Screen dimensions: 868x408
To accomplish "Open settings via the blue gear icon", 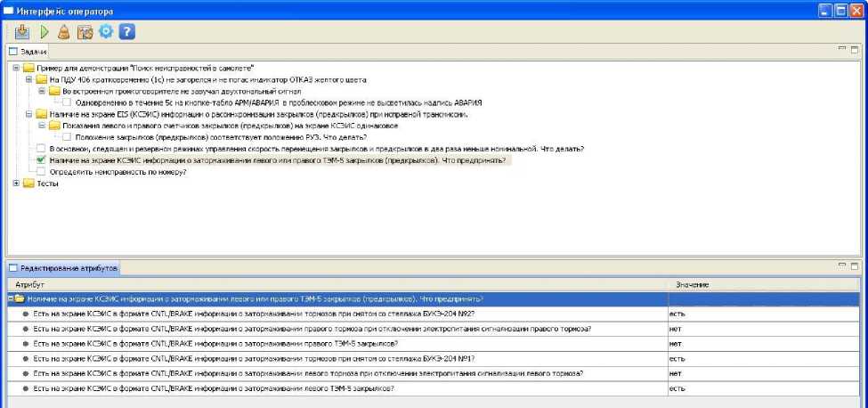I will pyautogui.click(x=105, y=31).
